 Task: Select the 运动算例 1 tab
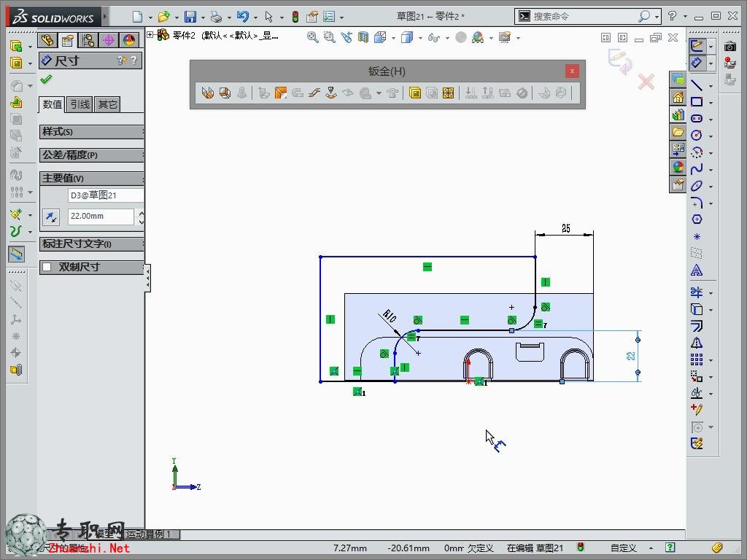coord(147,534)
